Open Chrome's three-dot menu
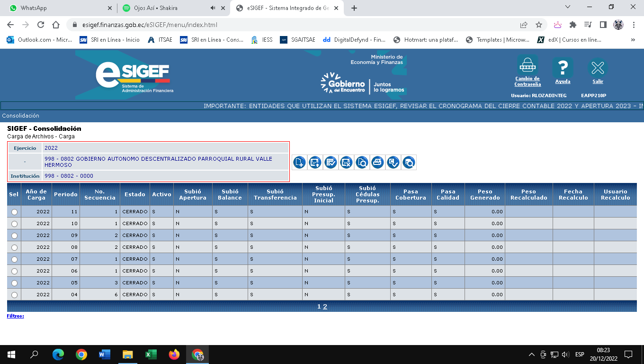 [634, 25]
